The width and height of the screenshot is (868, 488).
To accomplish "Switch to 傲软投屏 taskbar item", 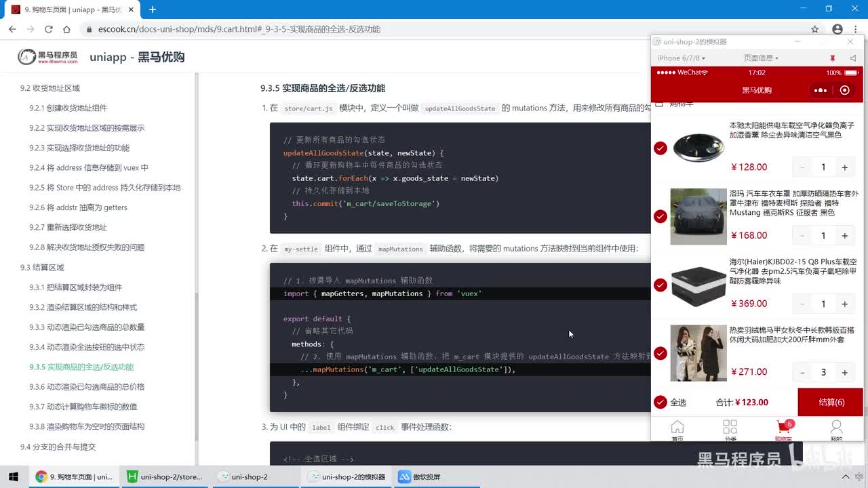I will (435, 476).
